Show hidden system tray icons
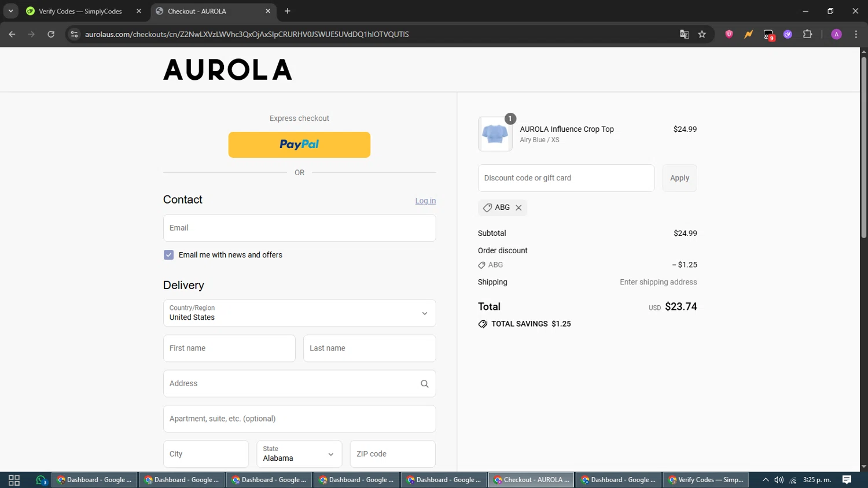The height and width of the screenshot is (488, 868). [x=766, y=480]
